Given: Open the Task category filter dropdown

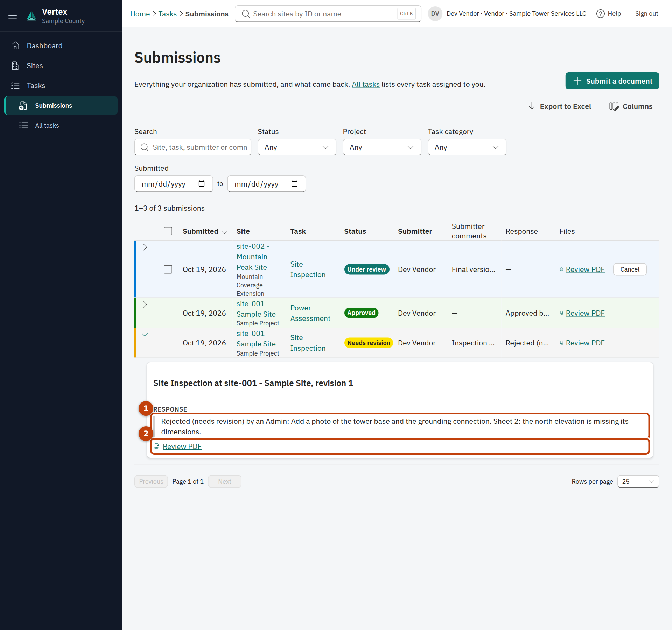Looking at the screenshot, I should tap(467, 147).
